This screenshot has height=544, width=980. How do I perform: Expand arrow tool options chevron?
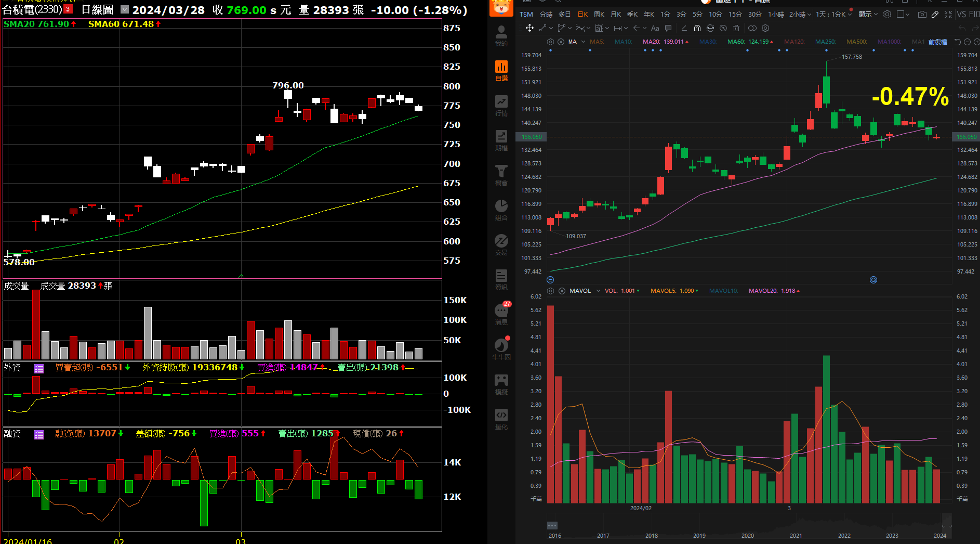click(644, 28)
